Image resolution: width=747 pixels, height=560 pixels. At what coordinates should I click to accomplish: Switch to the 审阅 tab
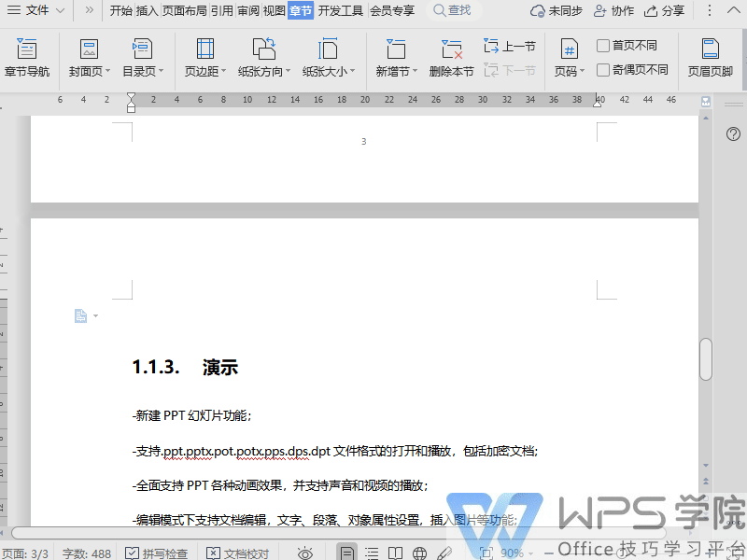[x=248, y=10]
